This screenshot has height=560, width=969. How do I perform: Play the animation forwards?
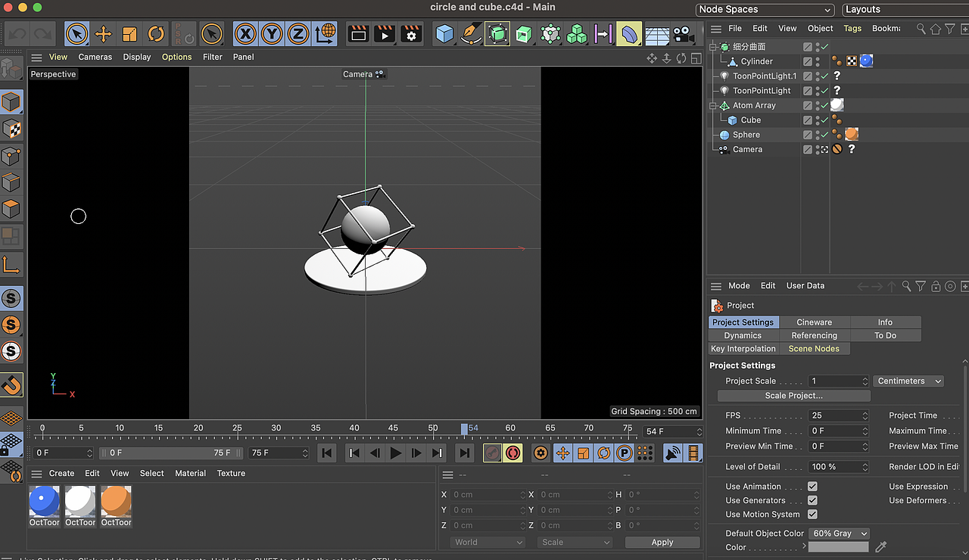395,453
